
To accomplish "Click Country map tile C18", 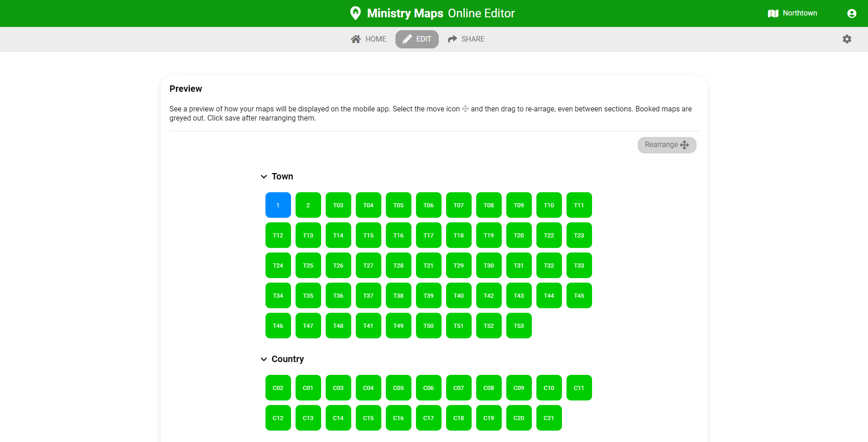I will click(459, 418).
